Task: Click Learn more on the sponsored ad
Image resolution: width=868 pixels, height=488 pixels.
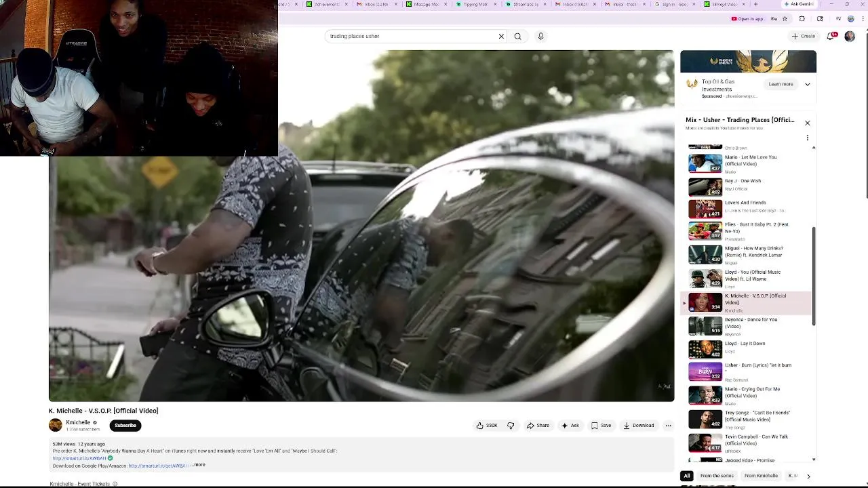Action: tap(781, 84)
